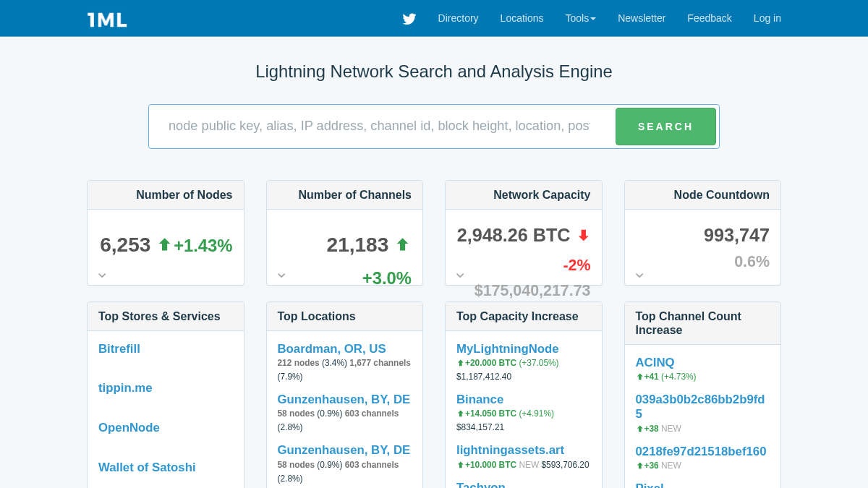The height and width of the screenshot is (488, 868).
Task: Expand the Network Capacity card chevron
Action: 460,275
